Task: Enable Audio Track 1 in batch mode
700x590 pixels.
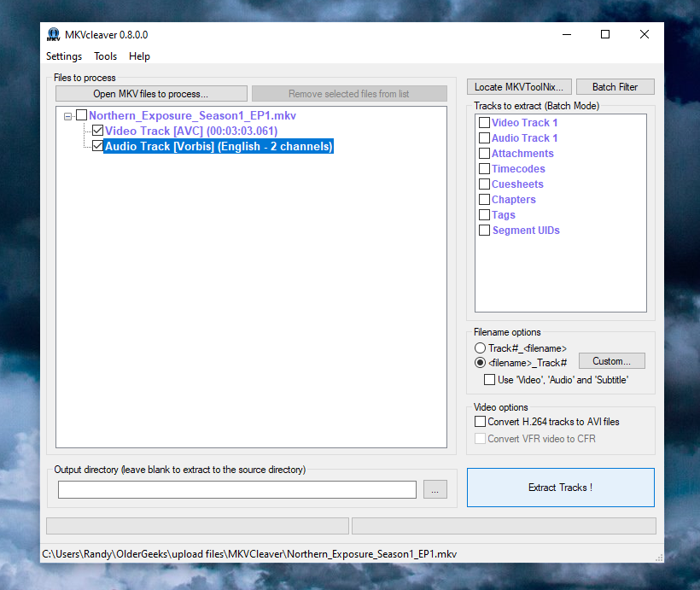Action: point(484,137)
